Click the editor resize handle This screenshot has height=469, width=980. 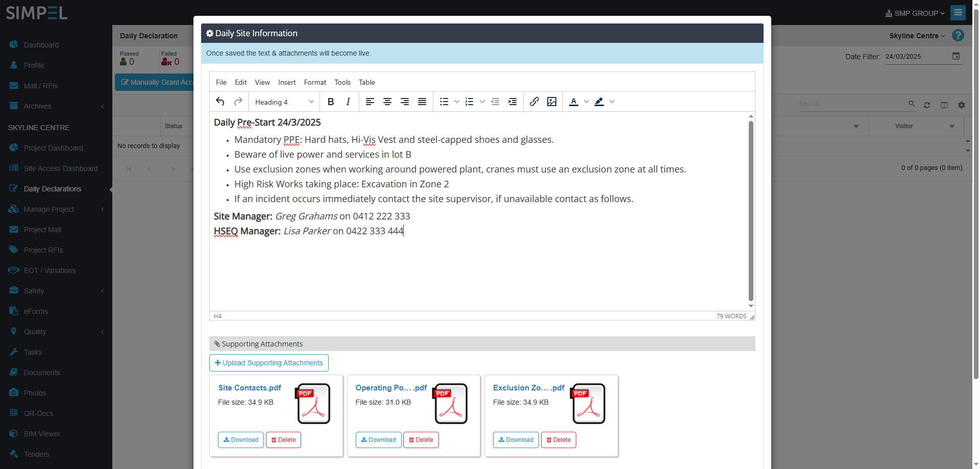[752, 317]
